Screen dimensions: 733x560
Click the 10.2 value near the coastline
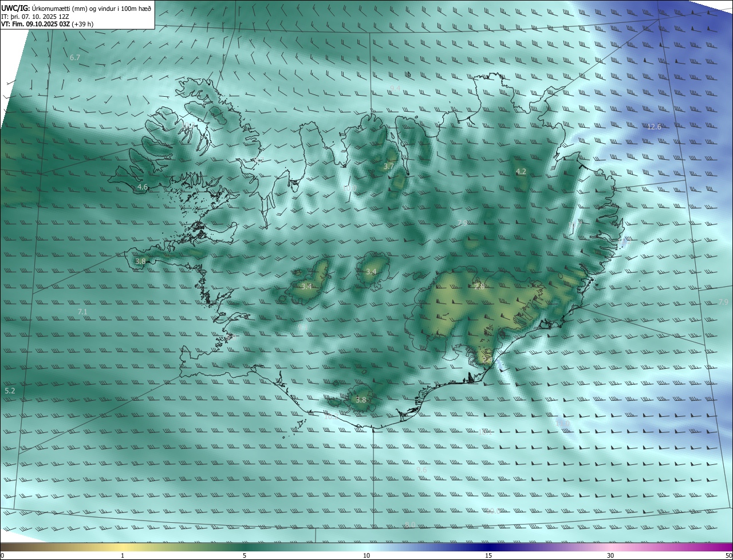click(331, 417)
